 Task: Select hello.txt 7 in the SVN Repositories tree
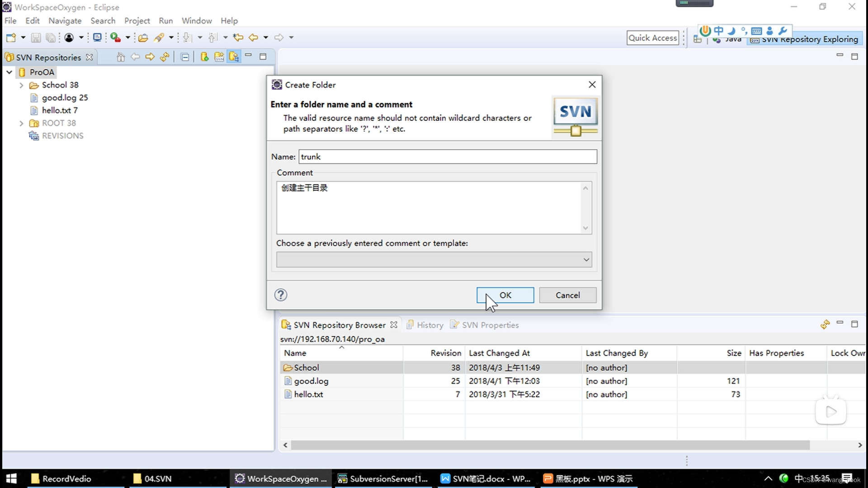(x=60, y=110)
